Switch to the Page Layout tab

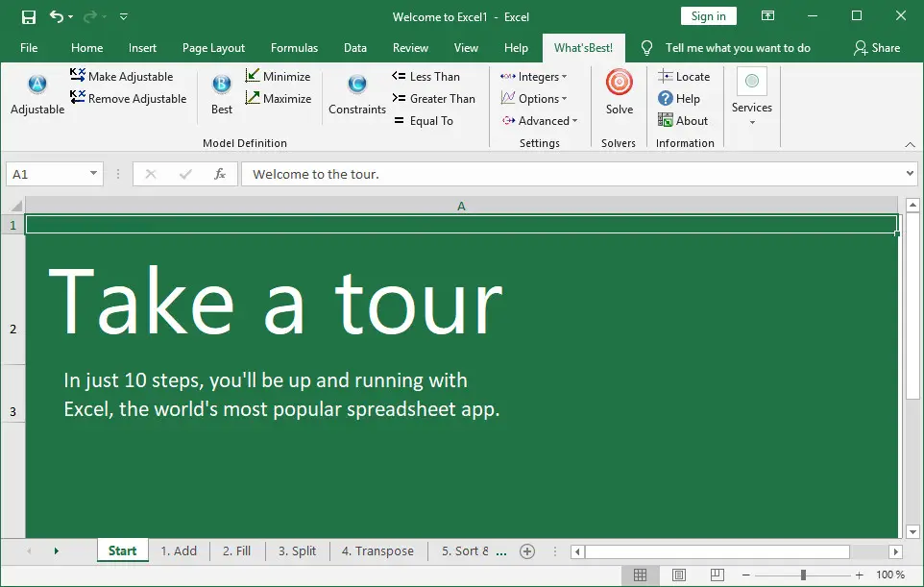[x=213, y=48]
